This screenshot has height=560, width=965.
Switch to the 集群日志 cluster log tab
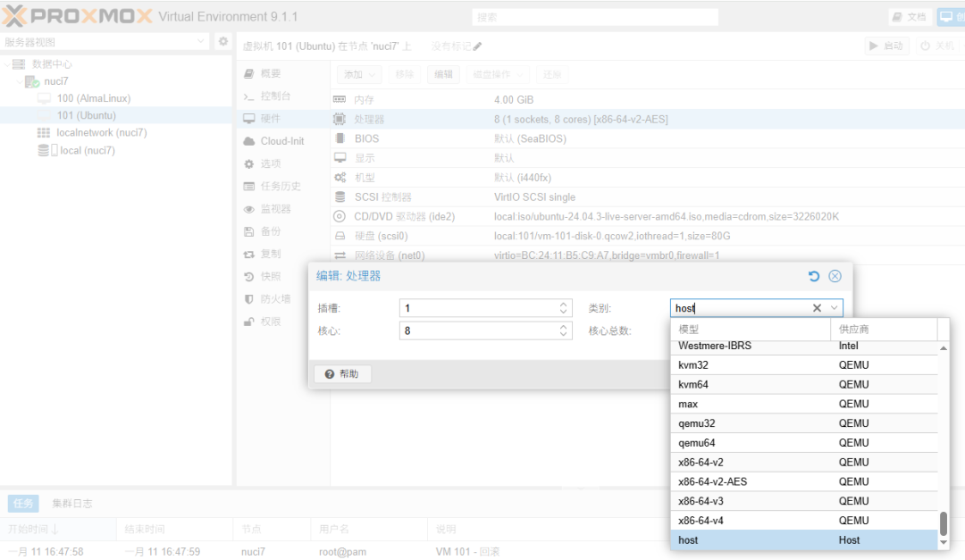pyautogui.click(x=72, y=504)
